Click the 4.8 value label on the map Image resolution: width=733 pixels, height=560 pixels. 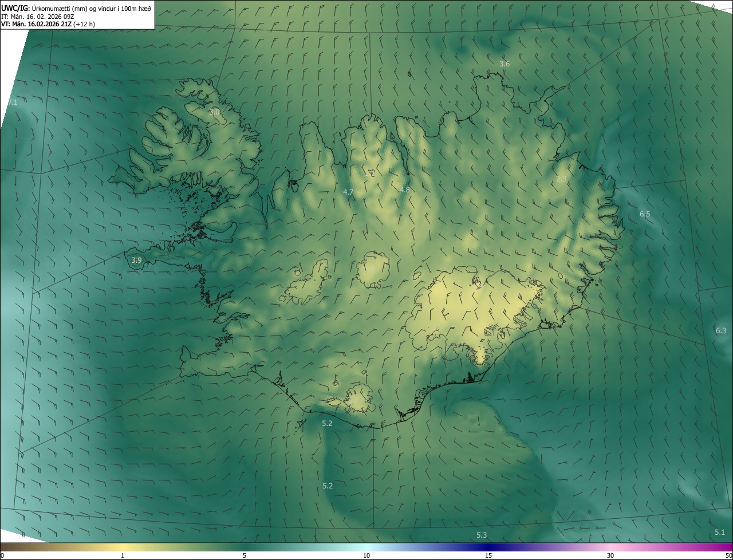[x=405, y=190]
